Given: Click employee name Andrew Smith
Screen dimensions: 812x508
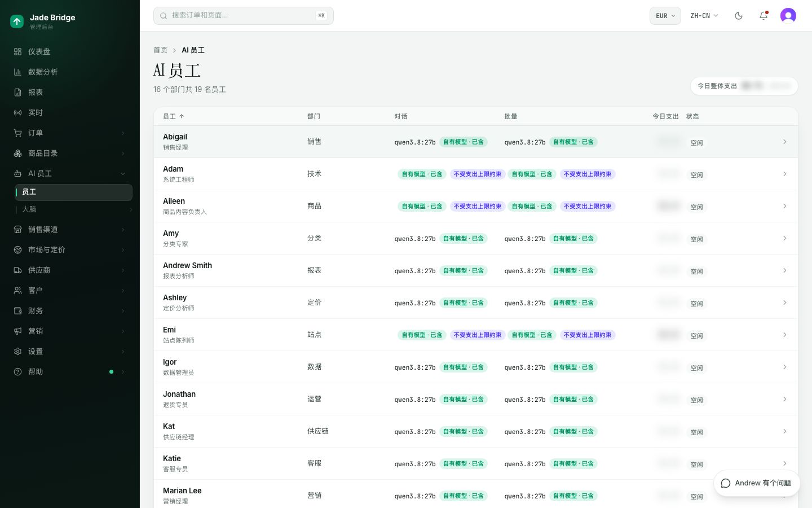Looking at the screenshot, I should (187, 265).
